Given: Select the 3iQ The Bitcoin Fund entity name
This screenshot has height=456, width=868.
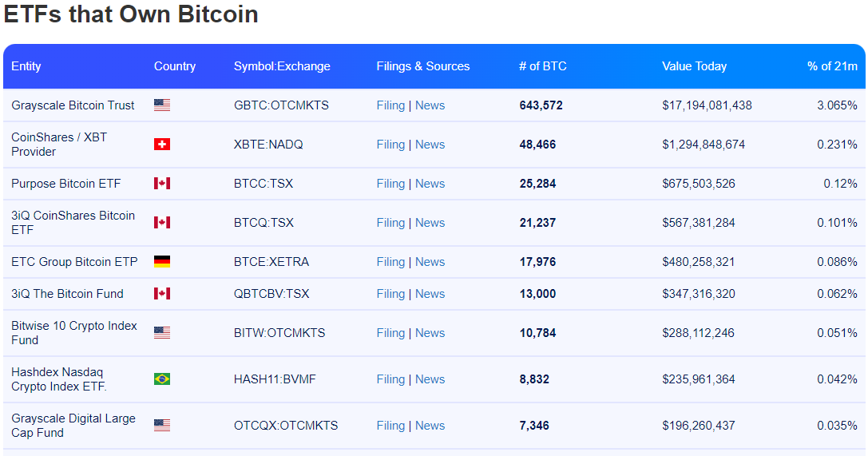Looking at the screenshot, I should click(x=68, y=294).
